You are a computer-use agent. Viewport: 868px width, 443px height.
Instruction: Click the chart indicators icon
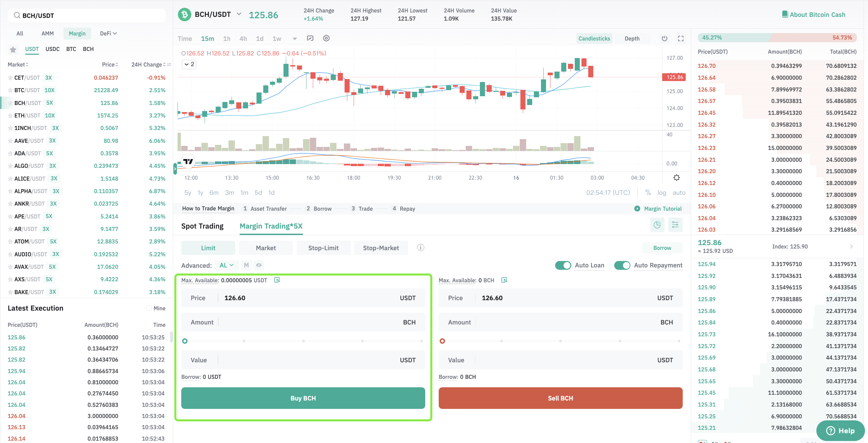pyautogui.click(x=310, y=38)
